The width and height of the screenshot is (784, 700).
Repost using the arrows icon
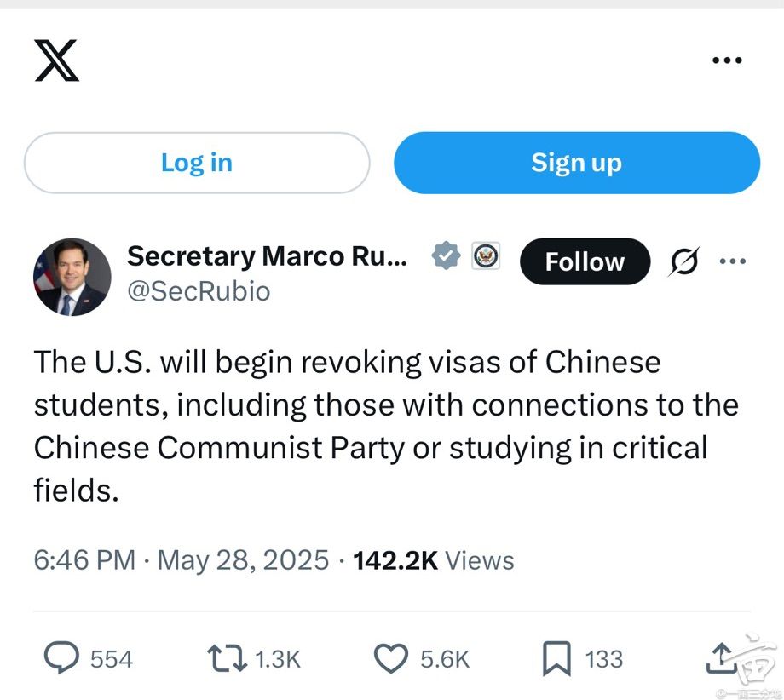228,658
